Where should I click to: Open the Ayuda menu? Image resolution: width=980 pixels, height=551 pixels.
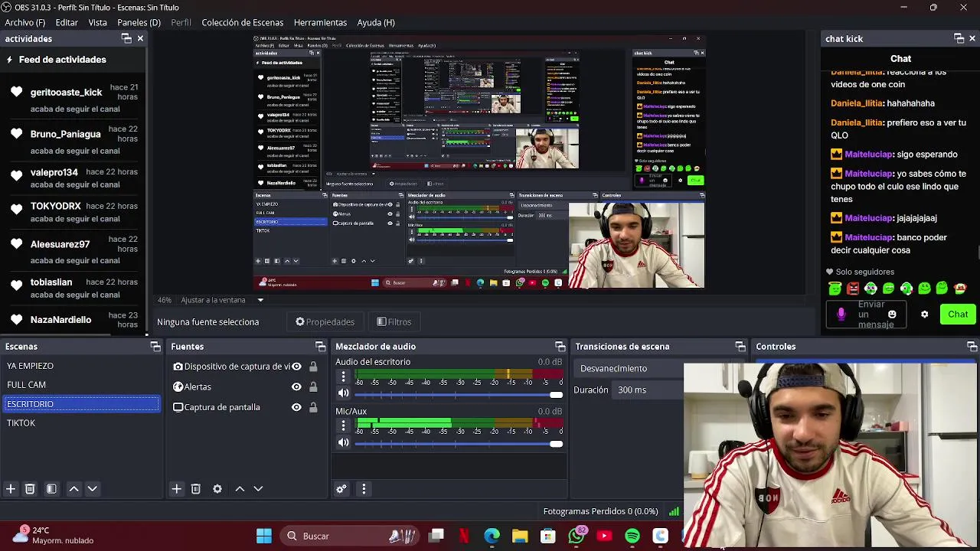pyautogui.click(x=376, y=22)
